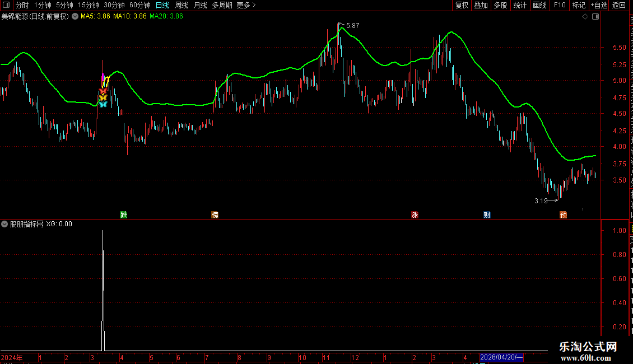Click the XG: 0.00 indicator value
Viewport: 633px width, 364px height.
[59, 224]
